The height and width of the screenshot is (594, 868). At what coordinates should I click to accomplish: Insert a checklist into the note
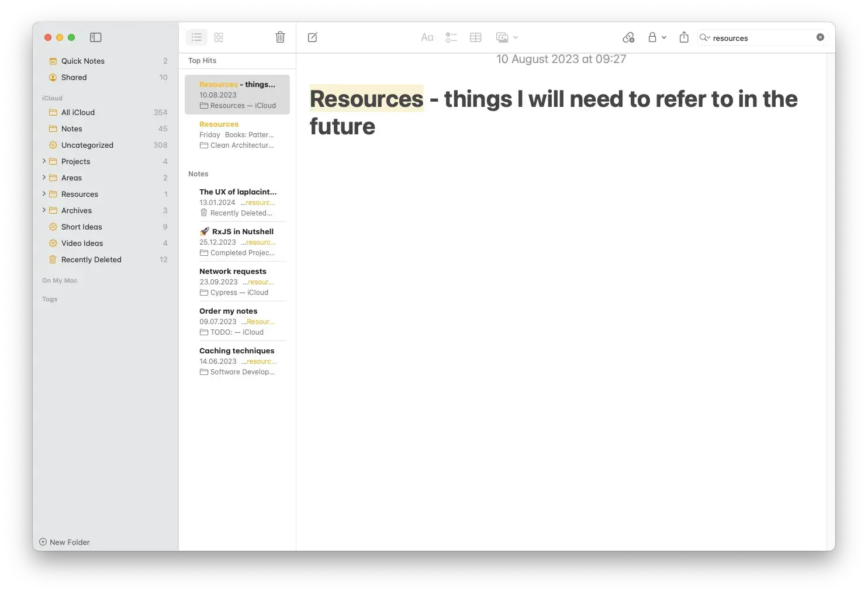click(x=451, y=37)
